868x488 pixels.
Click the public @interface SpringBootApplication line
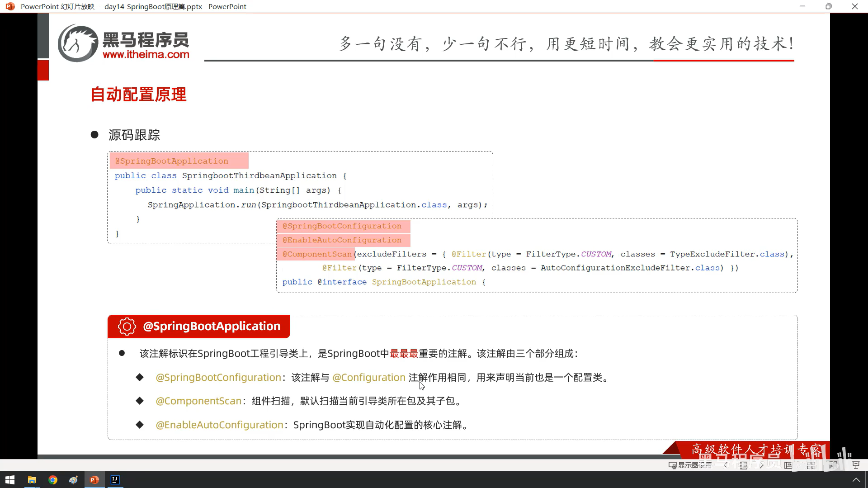pos(384,282)
